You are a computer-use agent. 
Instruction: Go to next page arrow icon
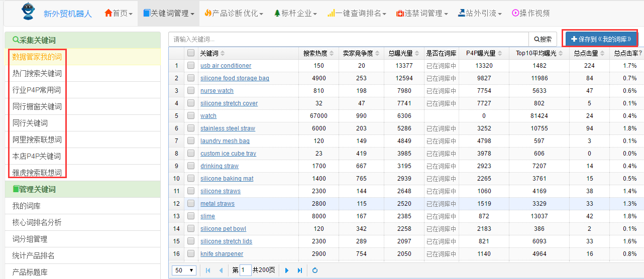(287, 270)
